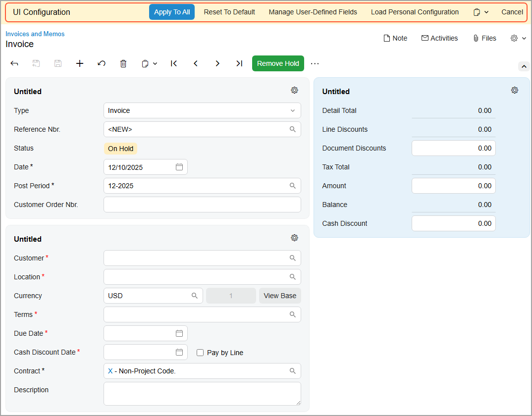Go to the previous record
Viewport: 532px width, 416px height.
pos(196,63)
